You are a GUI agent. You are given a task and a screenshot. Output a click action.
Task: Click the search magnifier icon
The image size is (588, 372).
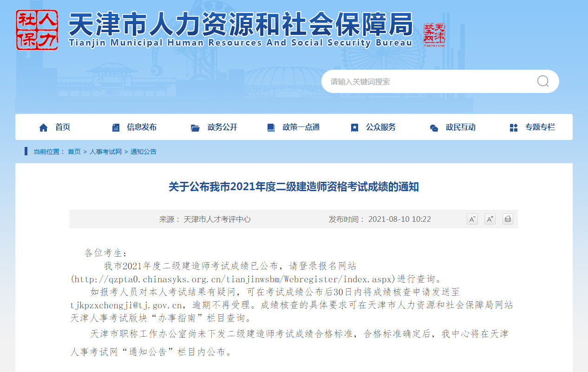click(543, 81)
